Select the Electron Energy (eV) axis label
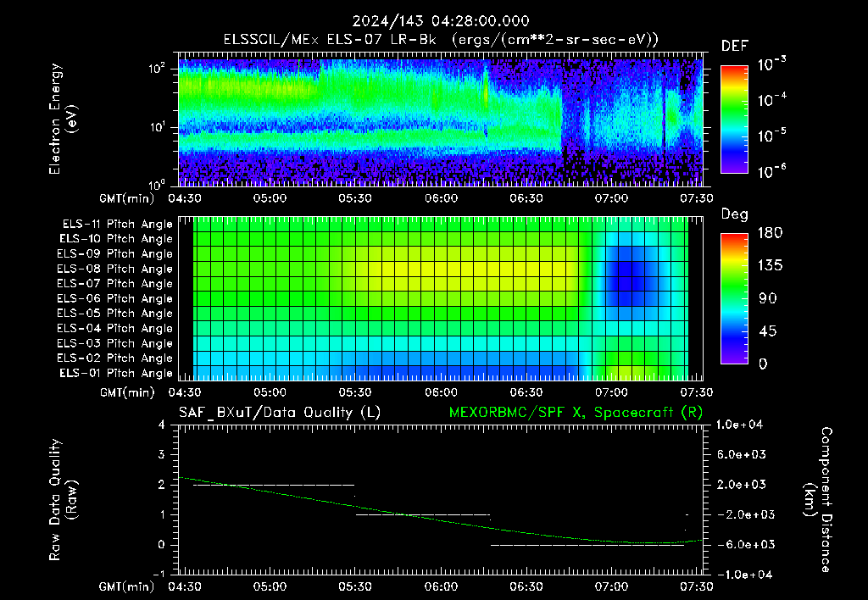This screenshot has width=868, height=600. [63, 119]
